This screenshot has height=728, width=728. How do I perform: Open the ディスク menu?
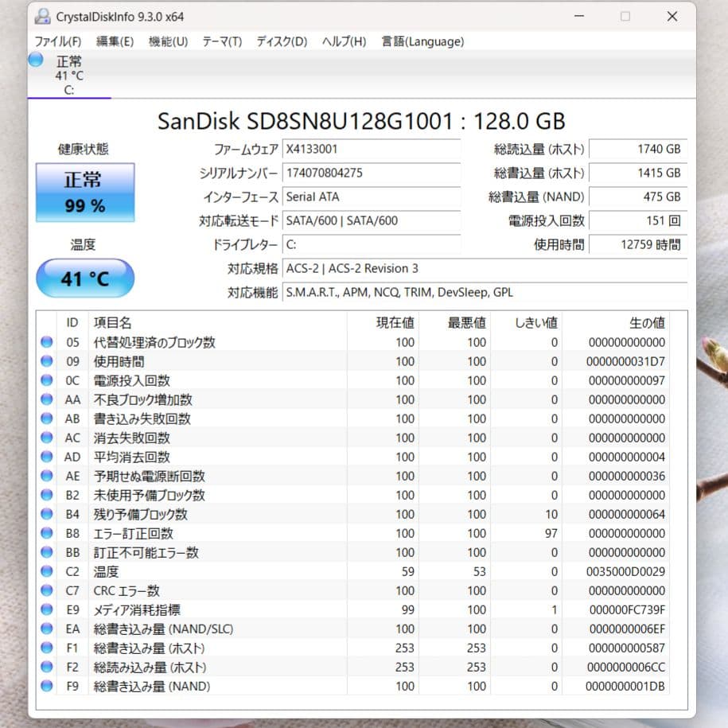point(280,41)
